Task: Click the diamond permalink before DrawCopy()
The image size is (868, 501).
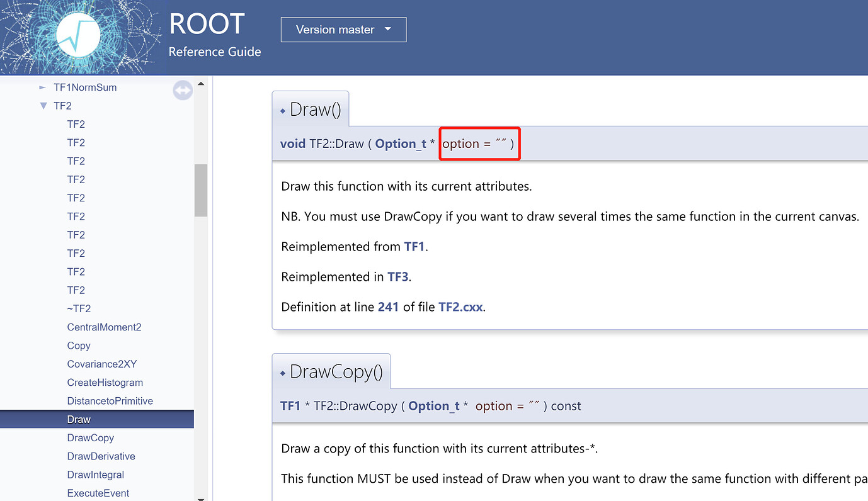Action: point(283,373)
